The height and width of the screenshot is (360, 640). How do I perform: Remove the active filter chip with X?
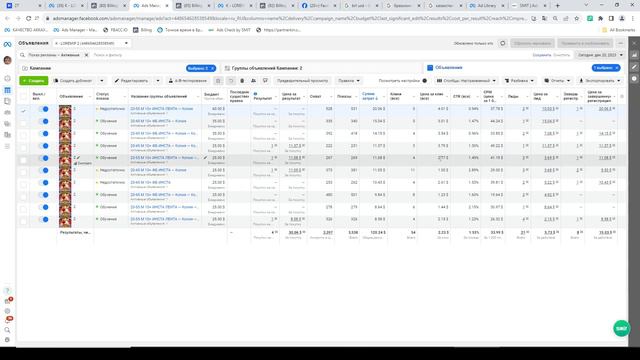[86, 55]
